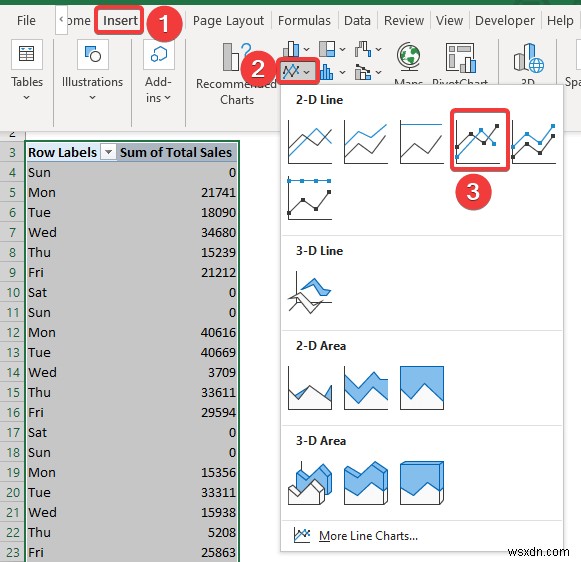The height and width of the screenshot is (562, 581).
Task: Select Line with Markers chart
Action: (478, 143)
